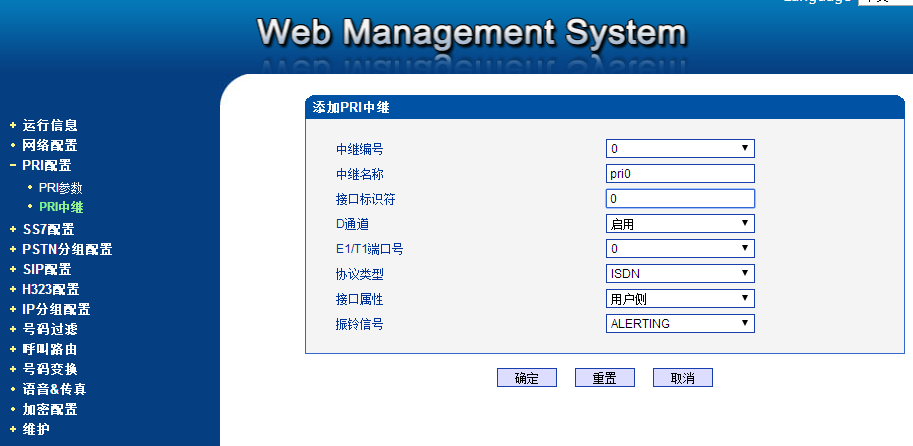Image resolution: width=913 pixels, height=446 pixels.
Task: Open the 网络配置 menu item
Action: (x=49, y=145)
